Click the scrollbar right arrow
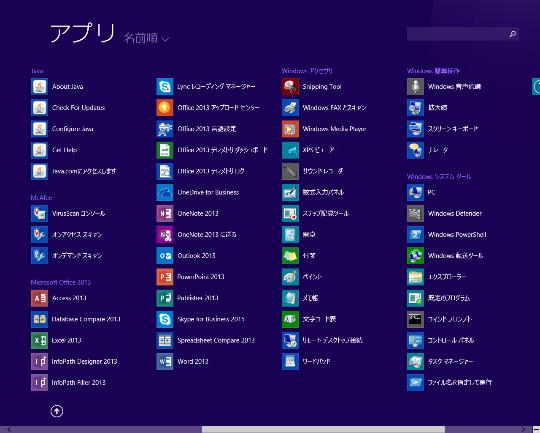Image resolution: width=540 pixels, height=433 pixels. pyautogui.click(x=523, y=430)
